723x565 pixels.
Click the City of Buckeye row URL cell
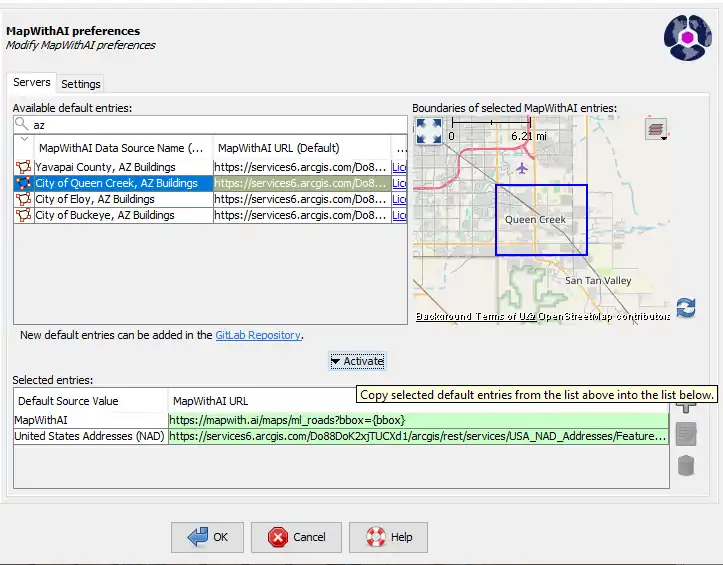(x=302, y=215)
